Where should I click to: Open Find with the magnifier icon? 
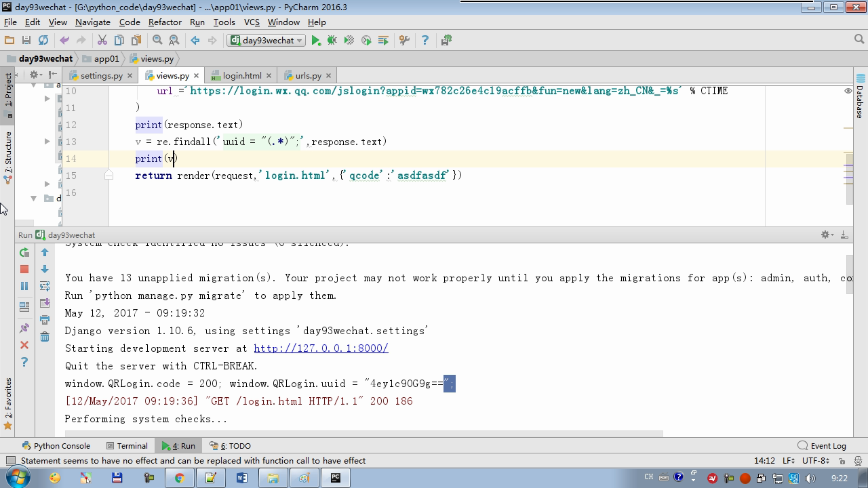tap(157, 41)
